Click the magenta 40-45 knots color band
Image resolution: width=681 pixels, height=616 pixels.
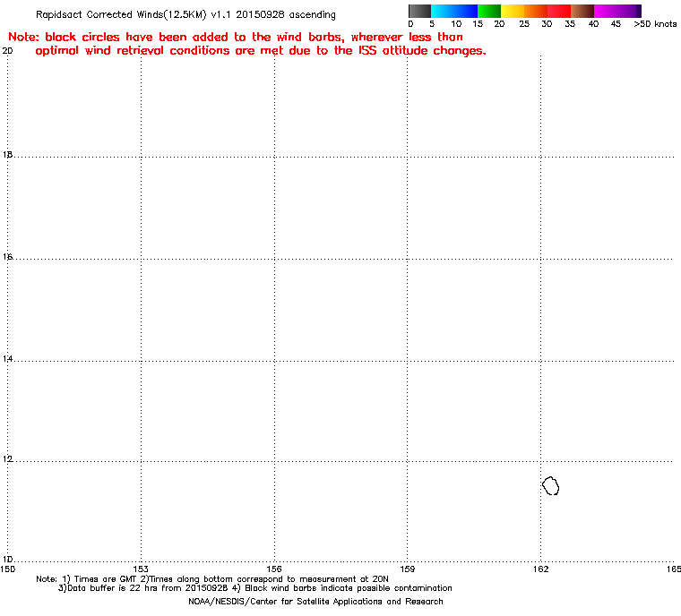(606, 11)
